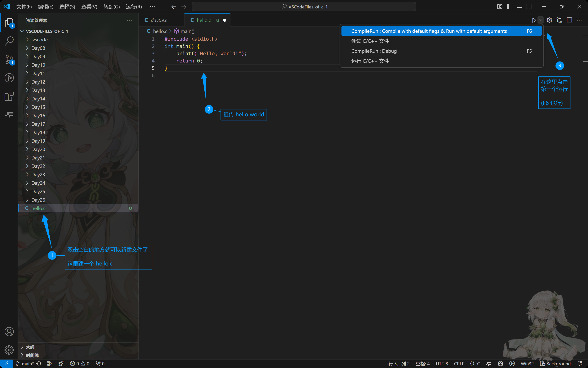Open the menu bar overflow ellipsis
The image size is (588, 368).
click(x=152, y=7)
